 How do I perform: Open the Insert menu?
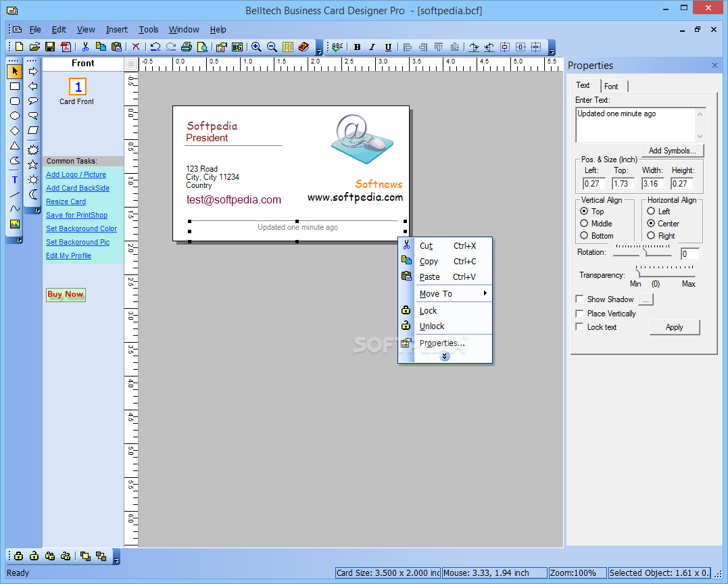click(116, 30)
